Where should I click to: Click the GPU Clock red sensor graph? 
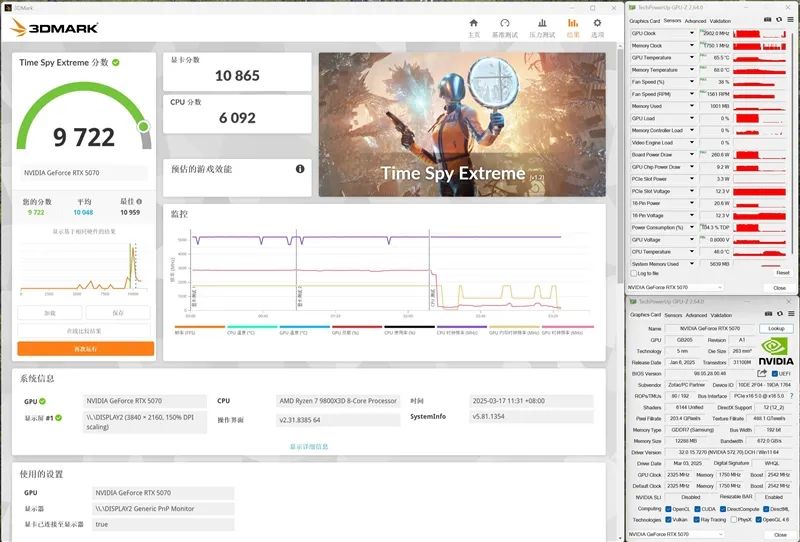(x=759, y=34)
